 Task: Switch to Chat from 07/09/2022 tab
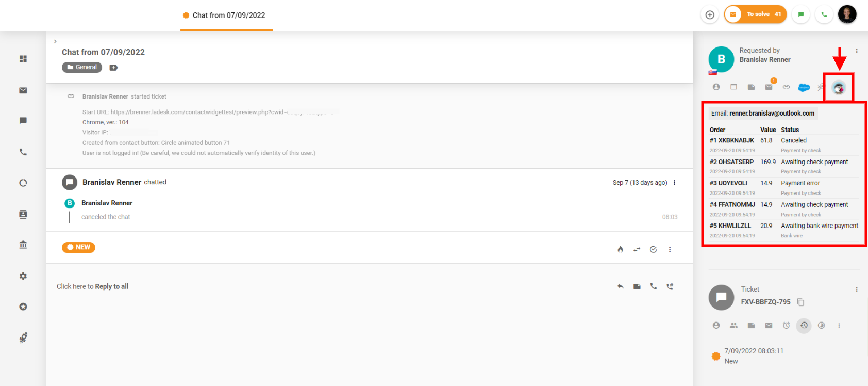point(226,15)
